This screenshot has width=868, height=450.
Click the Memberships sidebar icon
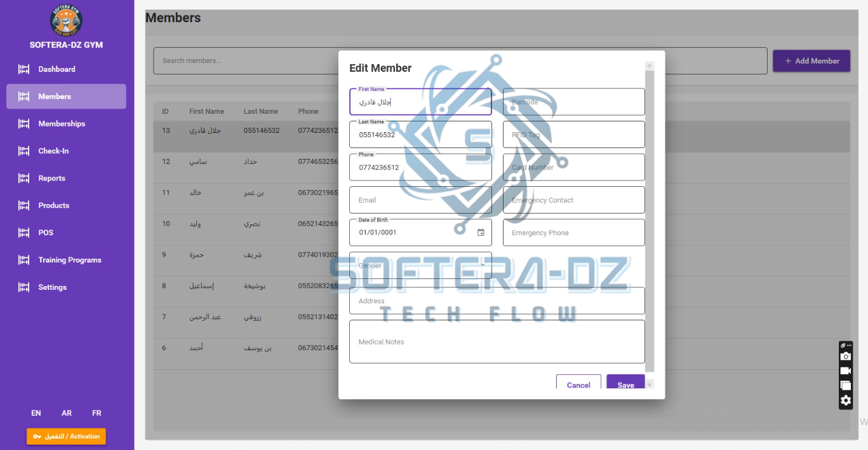[24, 124]
